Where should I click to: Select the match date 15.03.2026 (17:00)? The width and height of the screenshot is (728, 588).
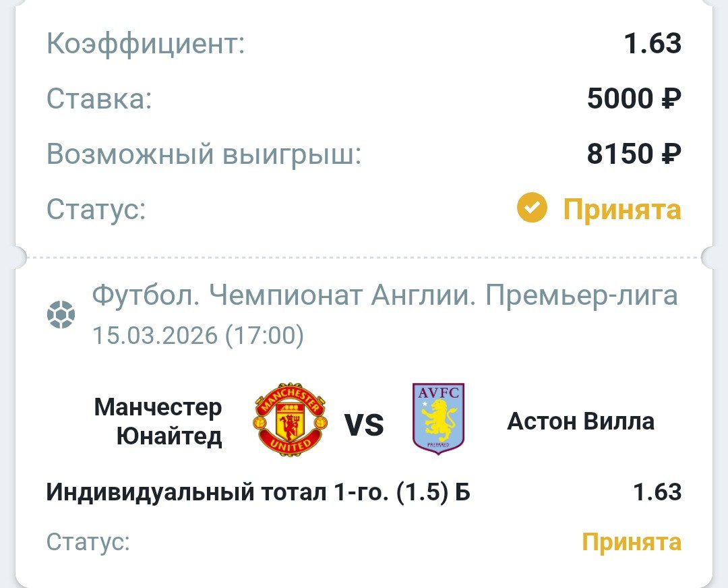click(x=198, y=335)
